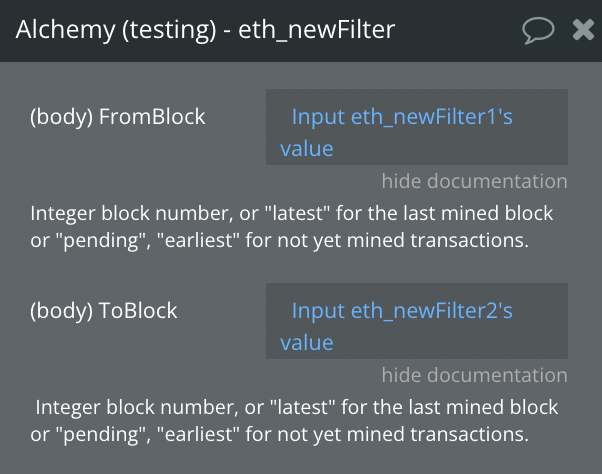Select the (body) ToBlock label

104,311
